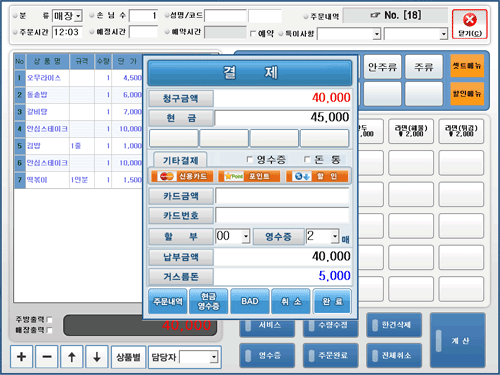Screen dimensions: 500x375
Task: Select the orange 세트메뉴 button
Action: click(467, 66)
